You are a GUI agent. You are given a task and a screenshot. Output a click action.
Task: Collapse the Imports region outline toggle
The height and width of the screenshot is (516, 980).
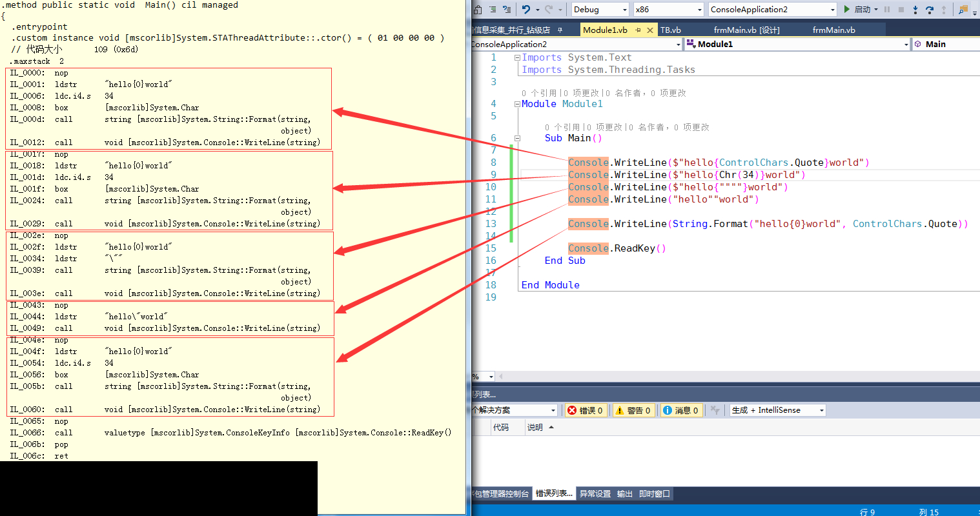[x=517, y=57]
